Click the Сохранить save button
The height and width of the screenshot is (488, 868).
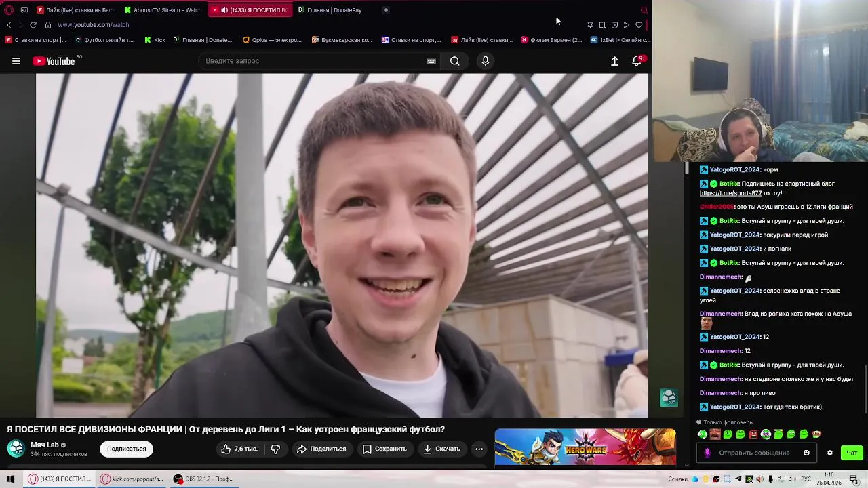384,449
